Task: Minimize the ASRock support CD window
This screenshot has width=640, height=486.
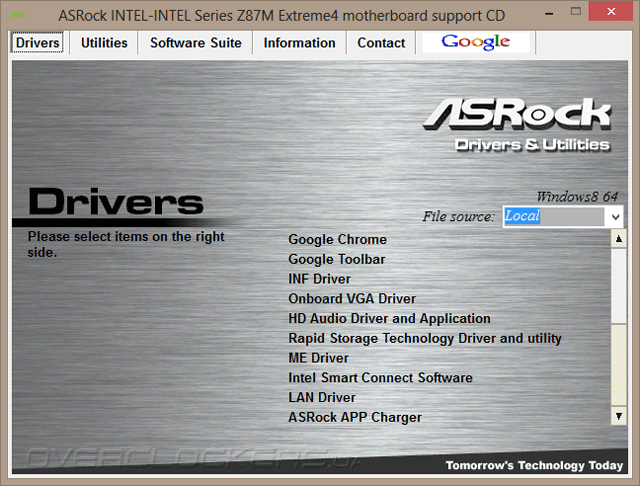Action: [x=549, y=13]
